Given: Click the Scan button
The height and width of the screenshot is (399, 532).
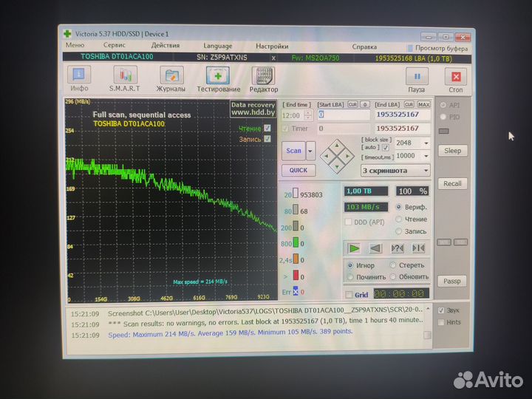Looking at the screenshot, I should click(x=293, y=151).
